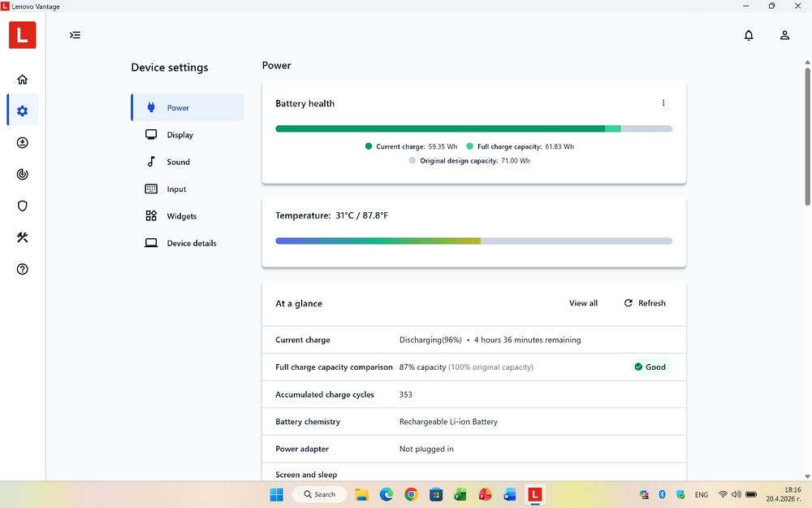Open Word from the taskbar
The width and height of the screenshot is (812, 508).
coord(510,494)
